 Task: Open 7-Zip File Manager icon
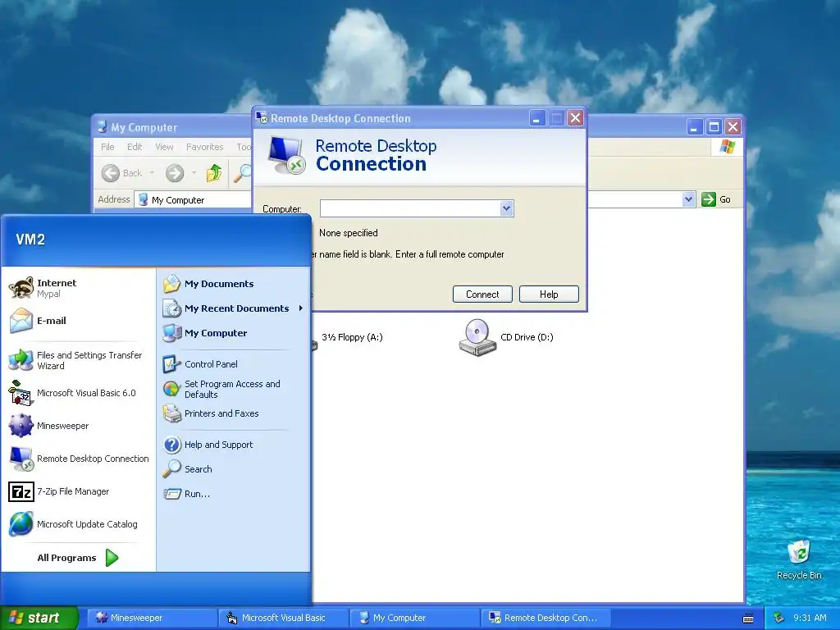pos(21,491)
